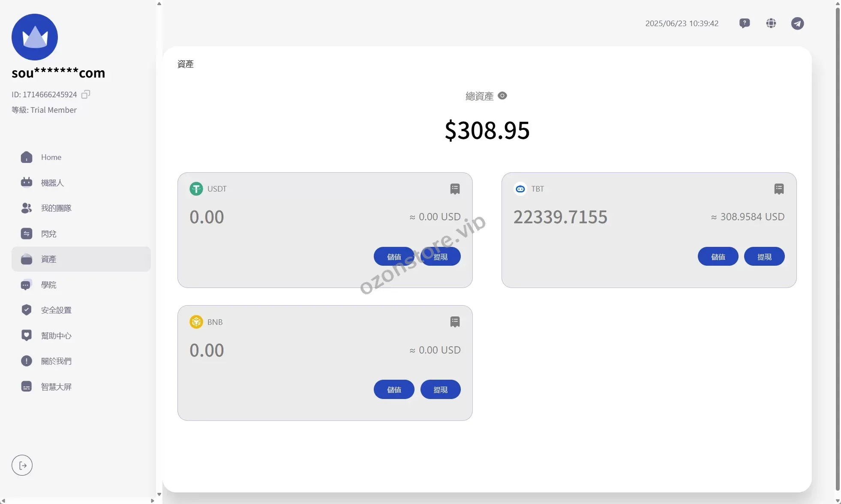
Task: Open 安全設置 security settings
Action: [56, 310]
